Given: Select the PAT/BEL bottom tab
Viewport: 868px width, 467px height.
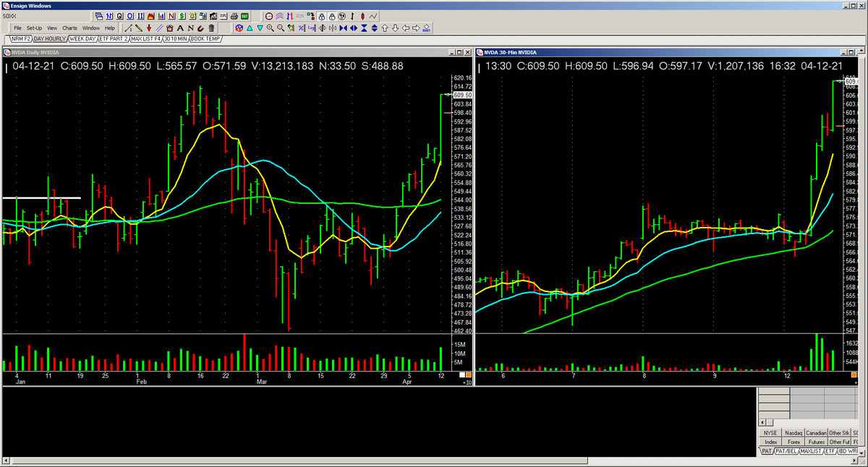Looking at the screenshot, I should point(786,451).
